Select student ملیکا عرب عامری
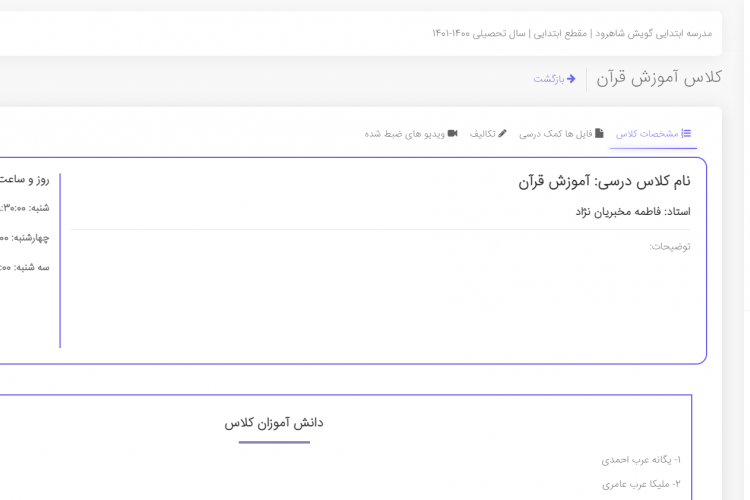This screenshot has width=750, height=500. (641, 484)
